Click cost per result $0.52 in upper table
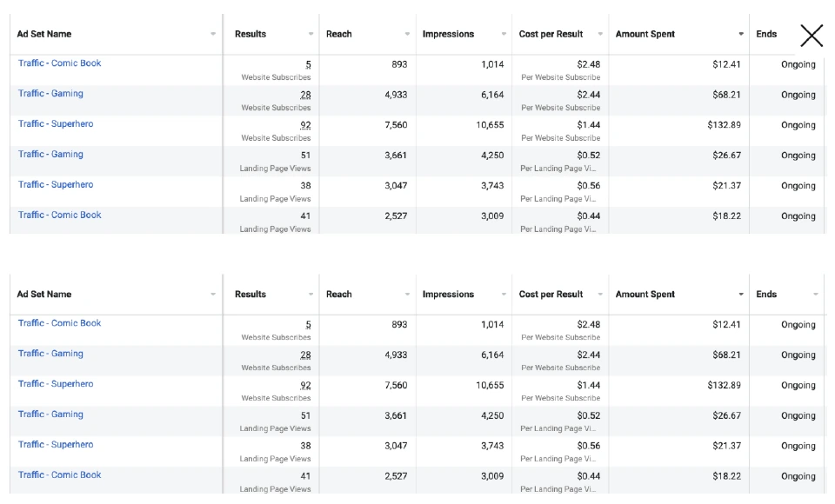 click(589, 156)
